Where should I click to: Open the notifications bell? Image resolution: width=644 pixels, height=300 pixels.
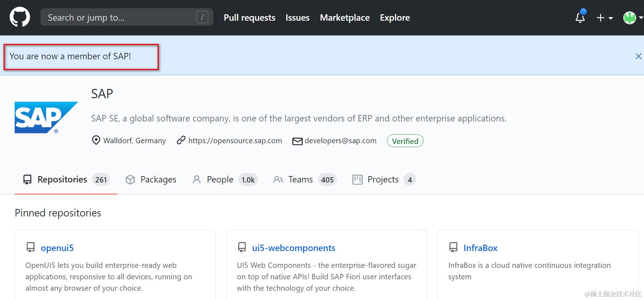pos(580,17)
